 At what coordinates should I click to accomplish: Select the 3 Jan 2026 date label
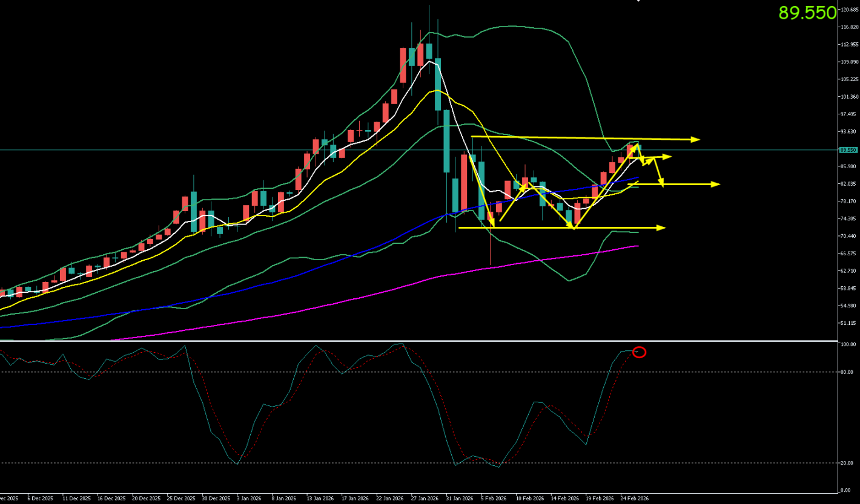point(249,499)
